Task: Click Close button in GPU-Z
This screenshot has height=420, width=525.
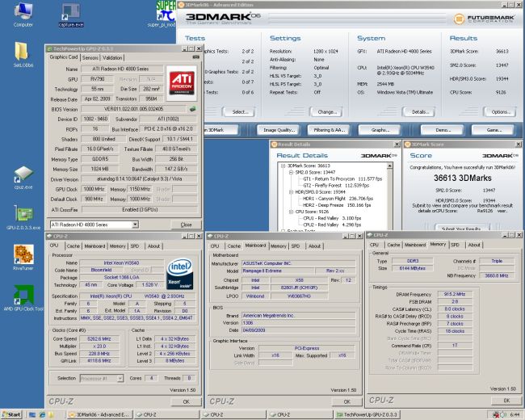Action: pos(186,225)
